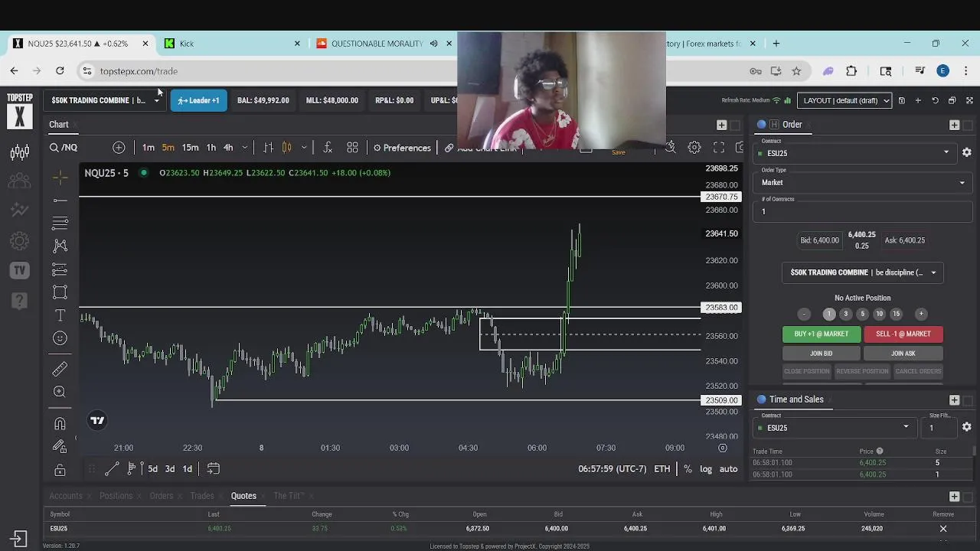Switch to the Trades tab
Viewport: 980px width, 551px height.
click(202, 496)
